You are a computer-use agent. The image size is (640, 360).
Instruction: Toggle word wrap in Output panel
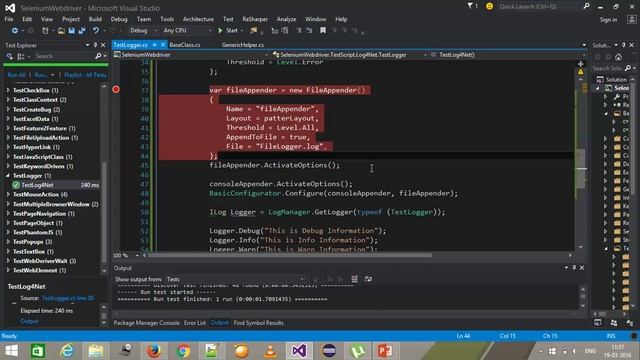point(368,279)
